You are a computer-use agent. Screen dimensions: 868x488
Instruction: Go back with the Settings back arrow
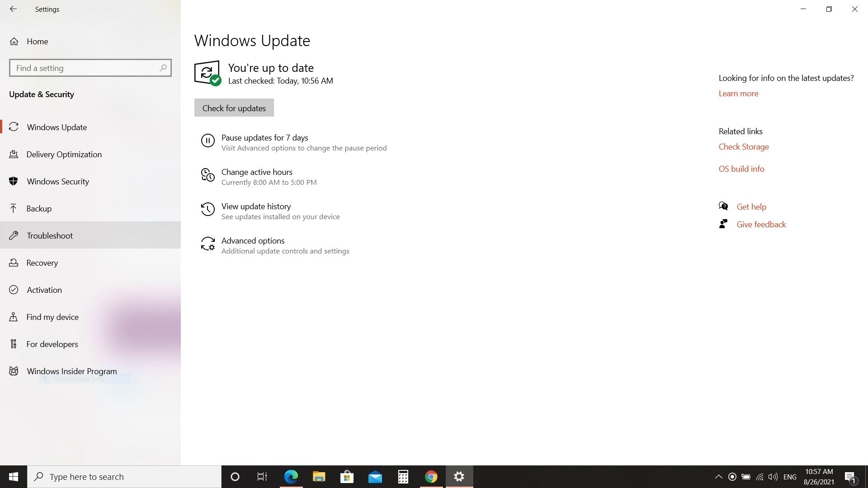[x=13, y=9]
